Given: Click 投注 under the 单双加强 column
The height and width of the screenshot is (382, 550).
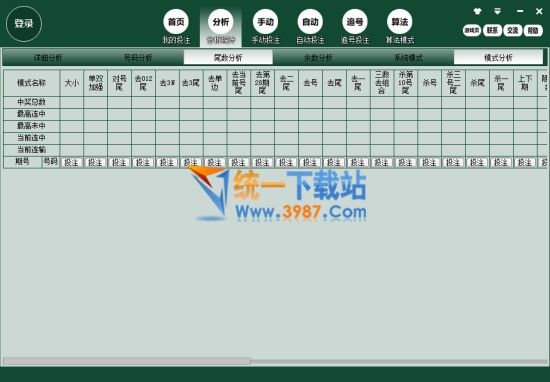Looking at the screenshot, I should coord(95,162).
